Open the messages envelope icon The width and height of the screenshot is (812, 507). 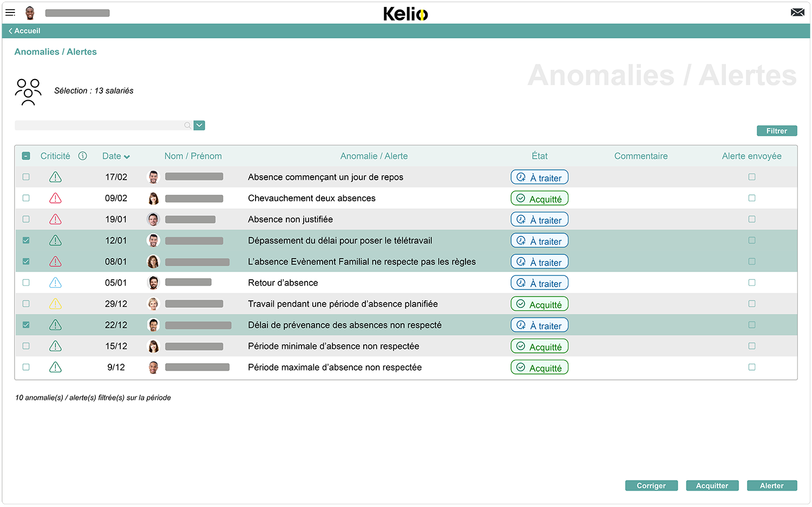tap(797, 11)
